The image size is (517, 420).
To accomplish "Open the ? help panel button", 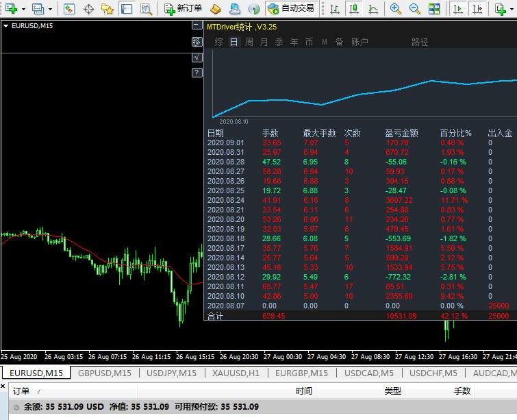I will click(x=197, y=73).
